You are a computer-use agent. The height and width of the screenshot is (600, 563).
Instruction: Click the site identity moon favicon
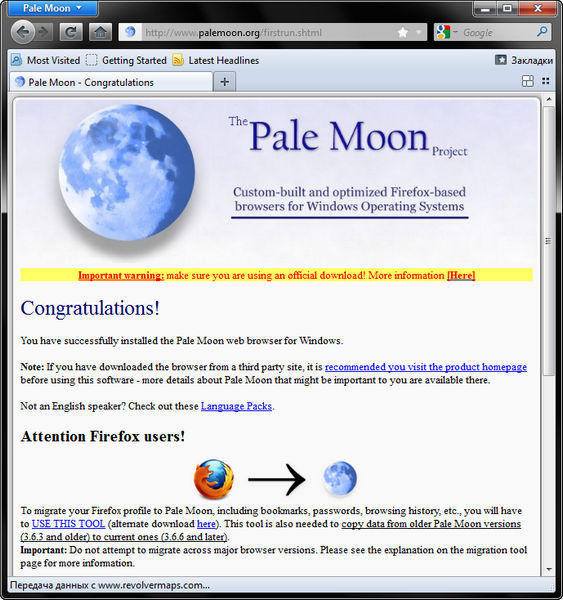(x=130, y=32)
